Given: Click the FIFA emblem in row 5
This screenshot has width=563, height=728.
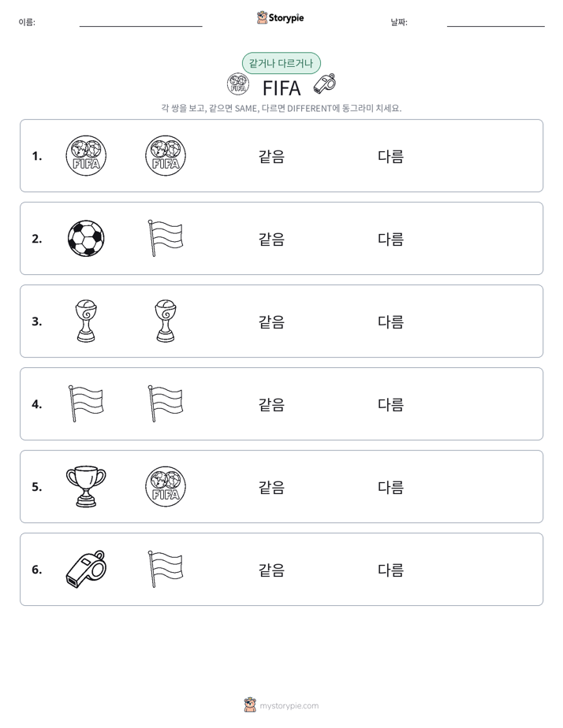Looking at the screenshot, I should [166, 487].
